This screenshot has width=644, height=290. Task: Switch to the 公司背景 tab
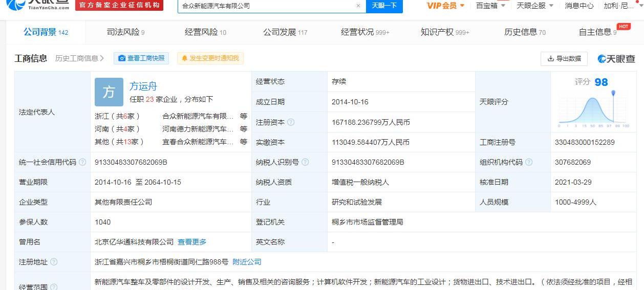click(46, 32)
